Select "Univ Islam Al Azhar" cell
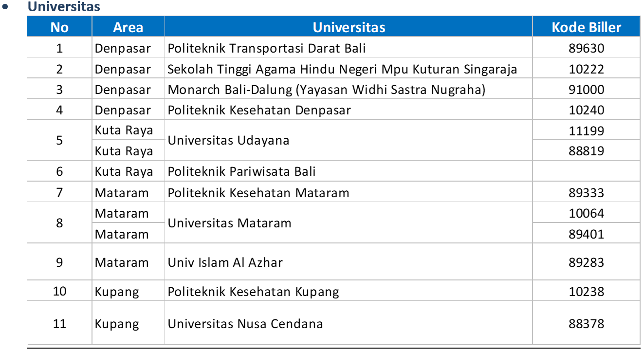644x352 pixels. (349, 262)
